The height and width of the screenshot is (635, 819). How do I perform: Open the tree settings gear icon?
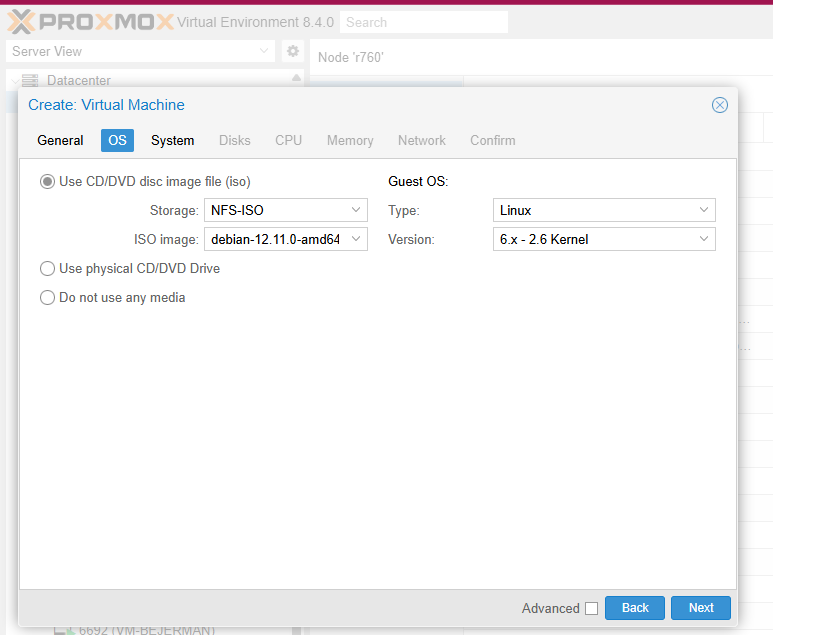[292, 51]
